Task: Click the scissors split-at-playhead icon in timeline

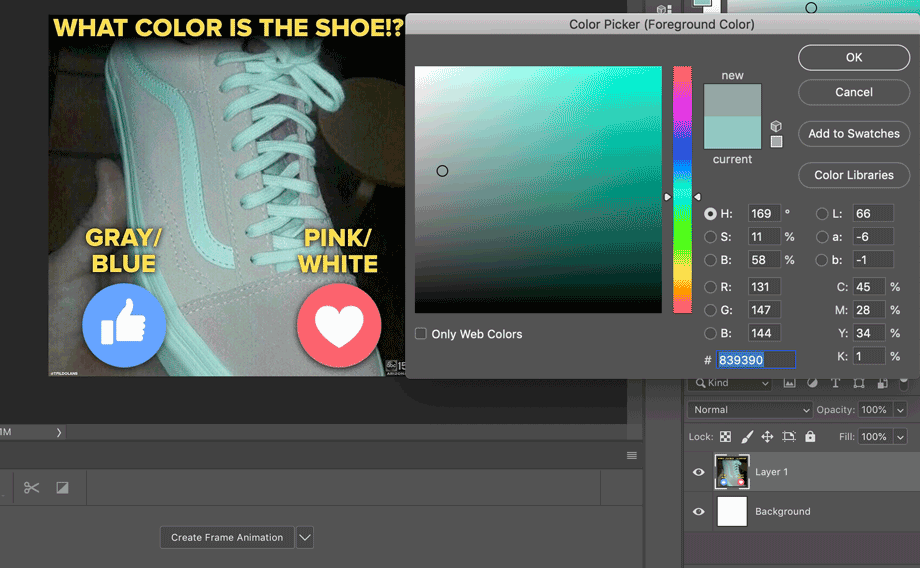Action: coord(32,488)
